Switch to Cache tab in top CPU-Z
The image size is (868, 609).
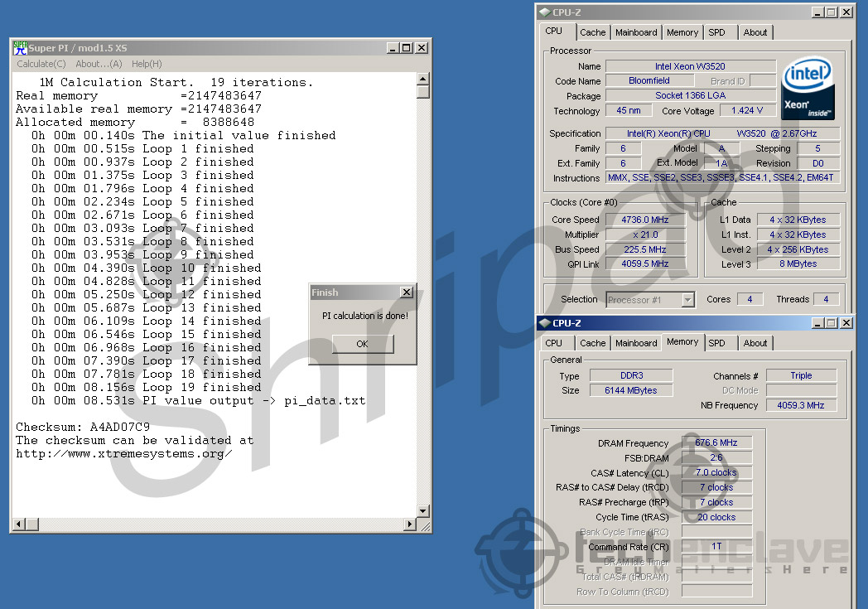(x=593, y=32)
